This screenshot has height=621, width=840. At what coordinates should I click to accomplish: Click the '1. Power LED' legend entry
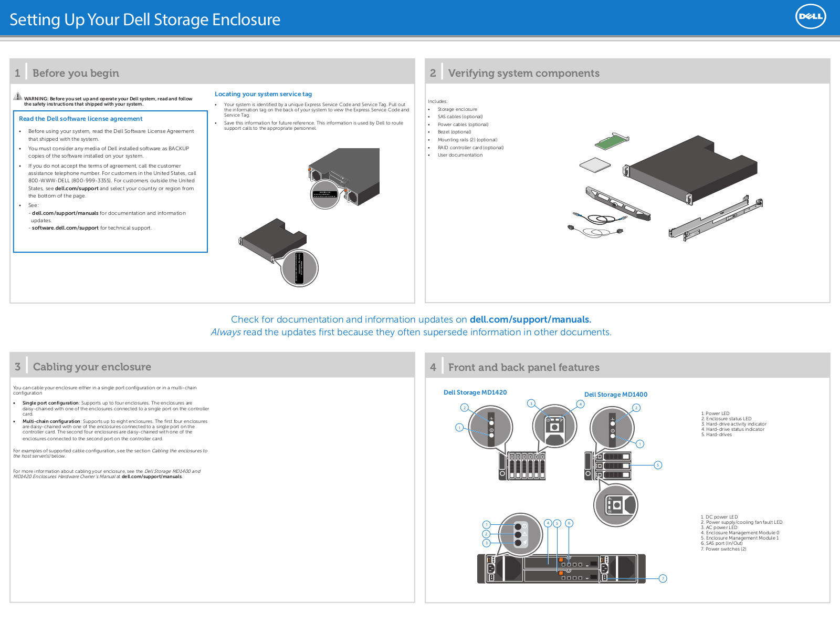tap(715, 413)
